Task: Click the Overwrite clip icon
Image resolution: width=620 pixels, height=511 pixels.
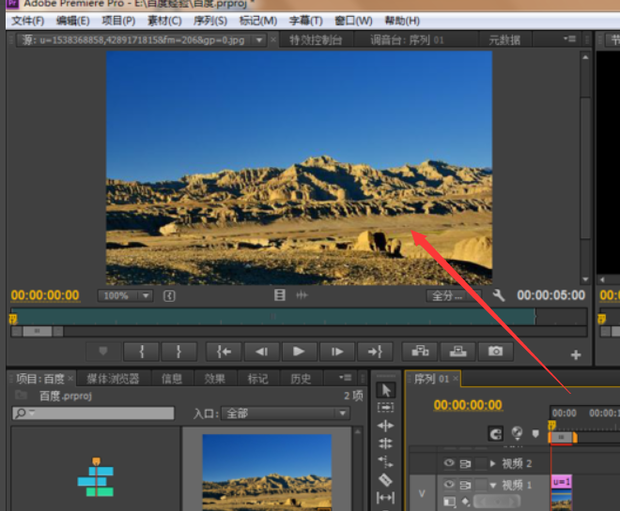Action: click(457, 351)
